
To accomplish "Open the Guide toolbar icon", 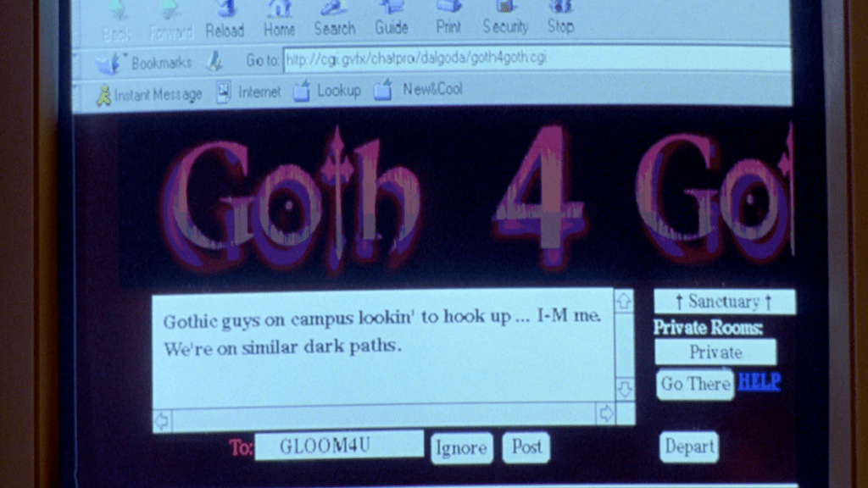I will point(391,19).
